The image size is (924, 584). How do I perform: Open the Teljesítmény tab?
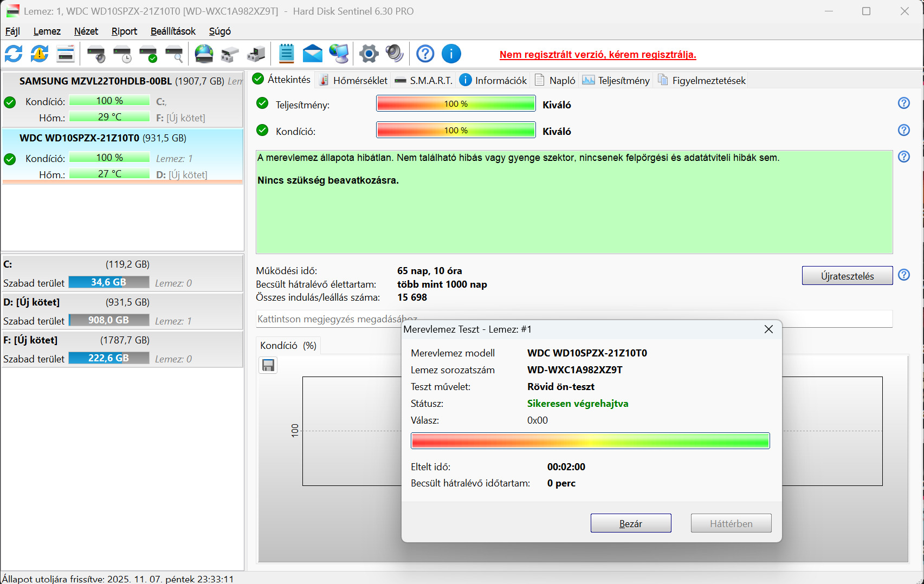pyautogui.click(x=616, y=80)
